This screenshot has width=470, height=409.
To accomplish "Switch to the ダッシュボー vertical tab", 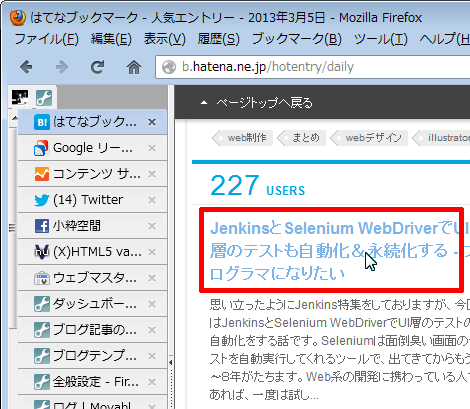I will coord(92,304).
